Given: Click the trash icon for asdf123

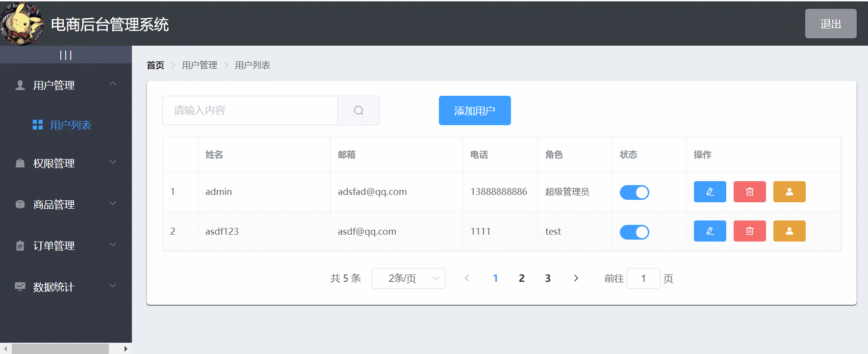Looking at the screenshot, I should tap(749, 231).
